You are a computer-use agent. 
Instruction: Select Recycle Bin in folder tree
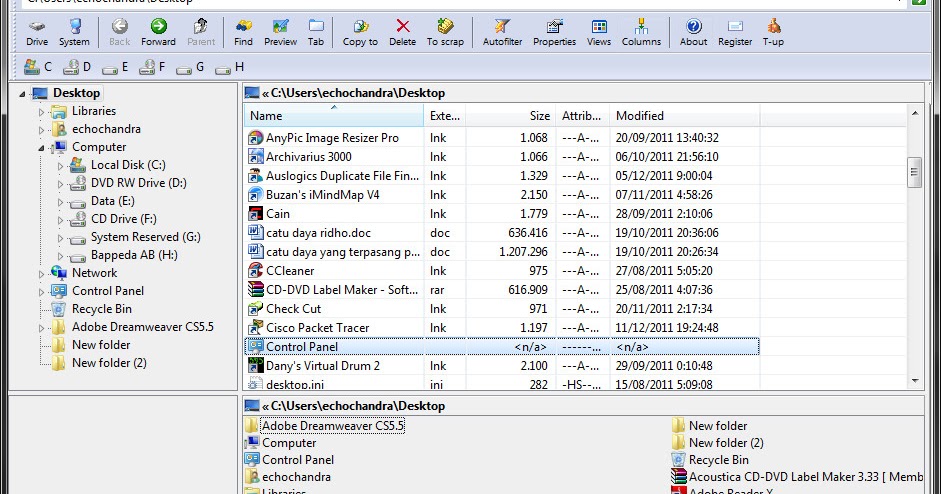(101, 309)
